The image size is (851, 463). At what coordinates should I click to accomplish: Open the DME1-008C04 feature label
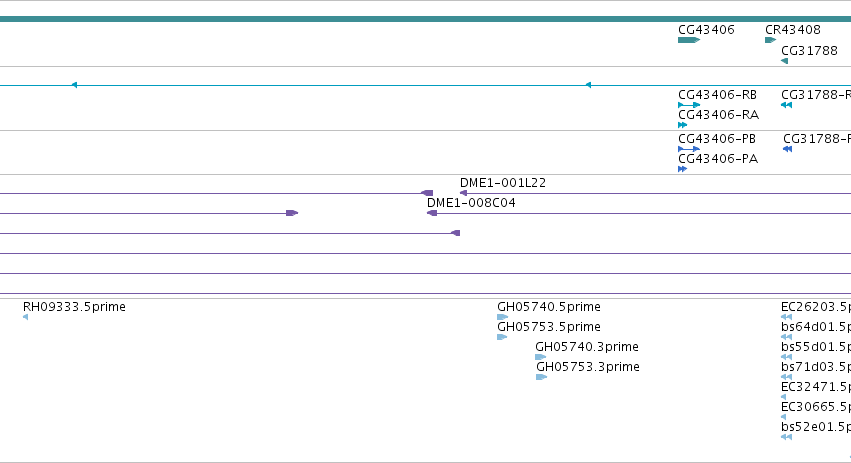pos(471,203)
